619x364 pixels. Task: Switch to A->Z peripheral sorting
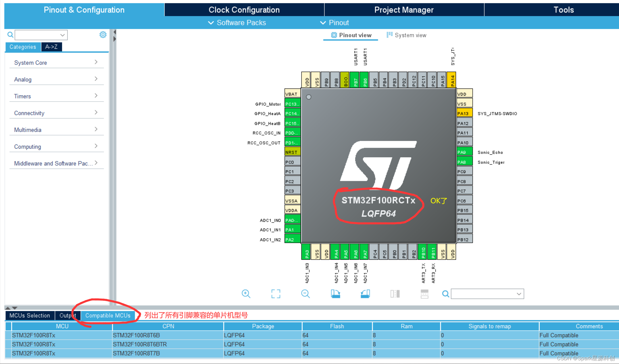click(51, 47)
